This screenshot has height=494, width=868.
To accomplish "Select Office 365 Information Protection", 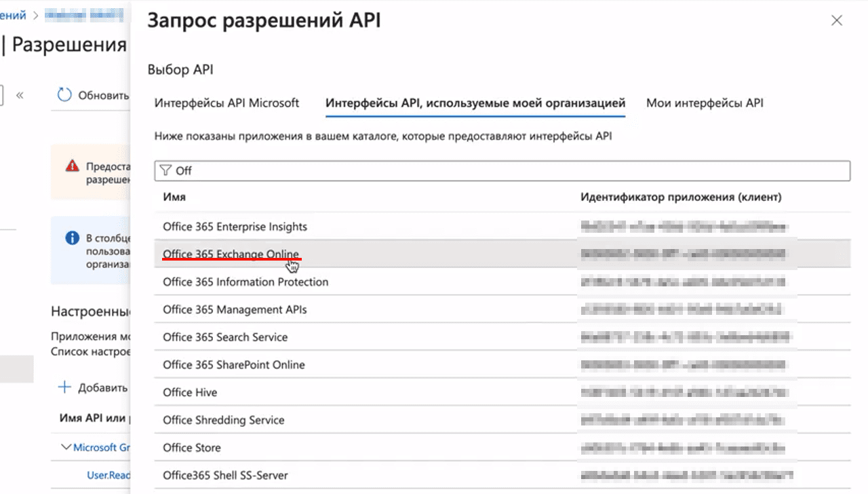I will (x=502, y=282).
